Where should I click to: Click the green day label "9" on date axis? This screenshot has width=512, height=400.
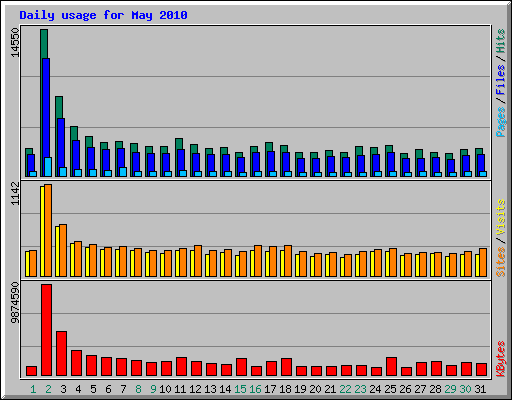click(153, 389)
